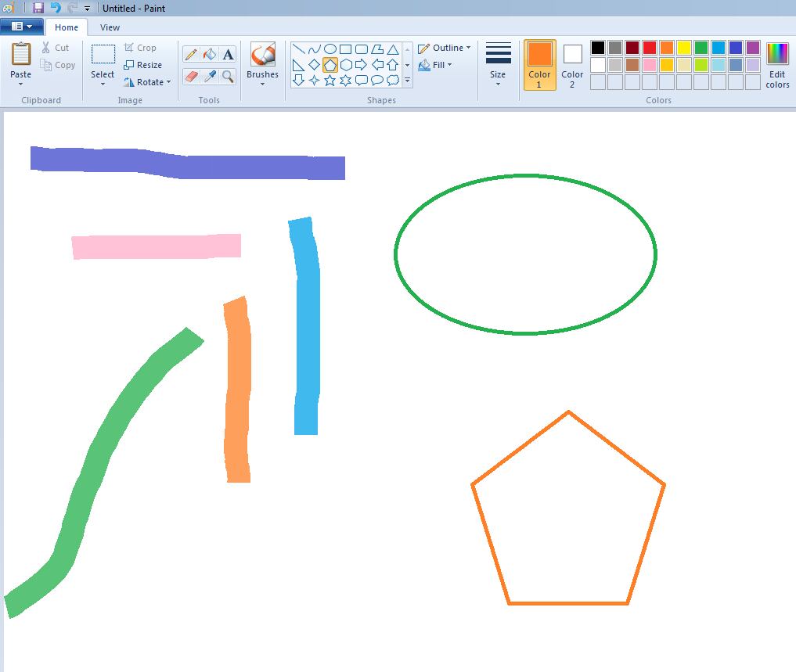796x672 pixels.
Task: Select the five-point star shape
Action: point(330,81)
